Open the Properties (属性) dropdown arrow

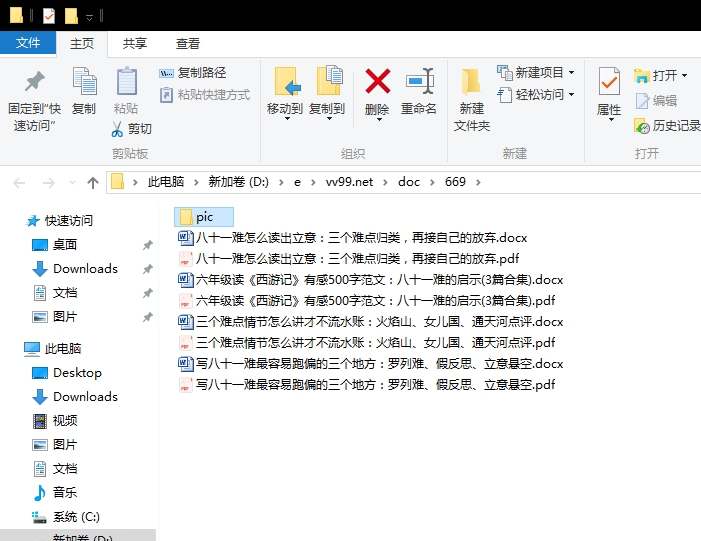coord(610,119)
